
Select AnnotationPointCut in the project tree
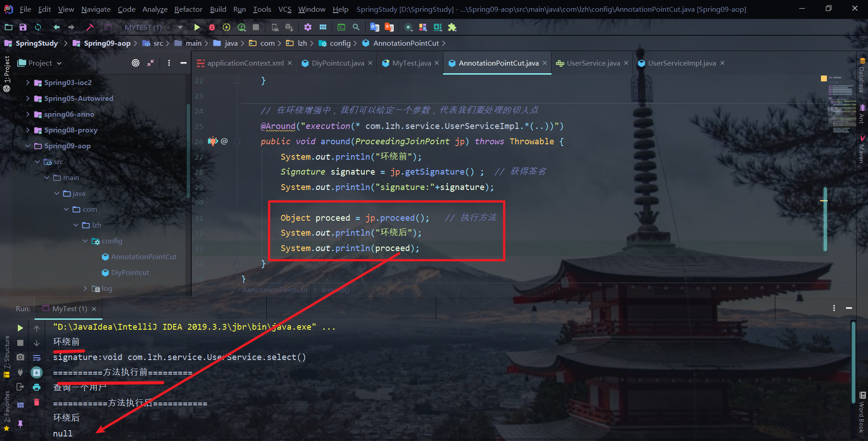tap(144, 256)
